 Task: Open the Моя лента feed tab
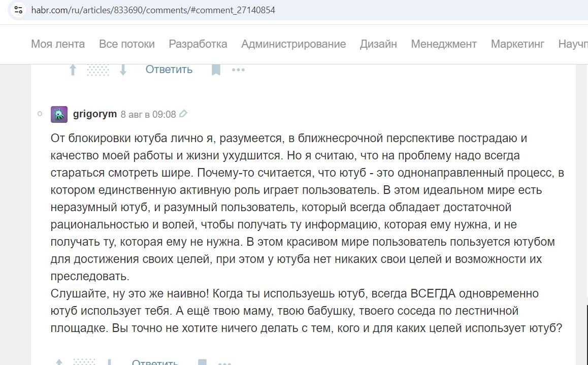click(58, 44)
